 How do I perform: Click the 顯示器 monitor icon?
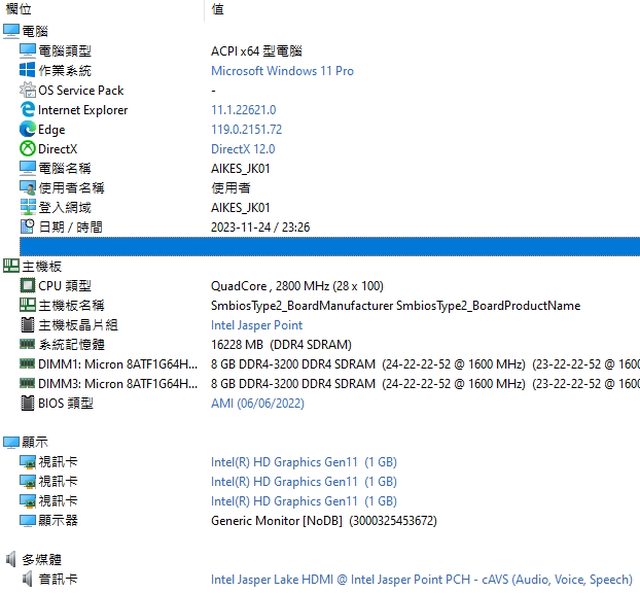(x=28, y=520)
